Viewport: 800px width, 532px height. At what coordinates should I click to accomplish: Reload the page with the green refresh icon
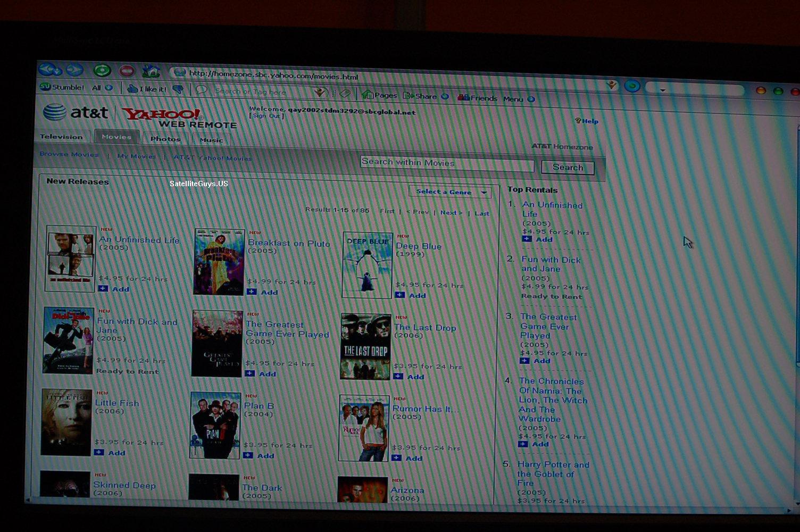[x=102, y=70]
